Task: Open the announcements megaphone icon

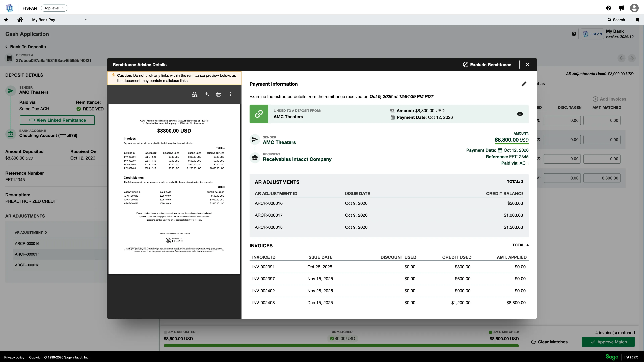Action: pos(621,8)
